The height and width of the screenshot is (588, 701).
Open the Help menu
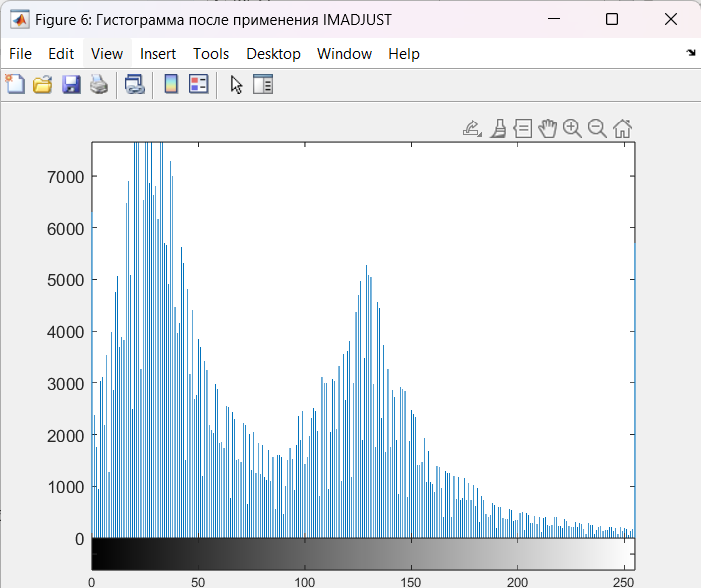(x=404, y=54)
